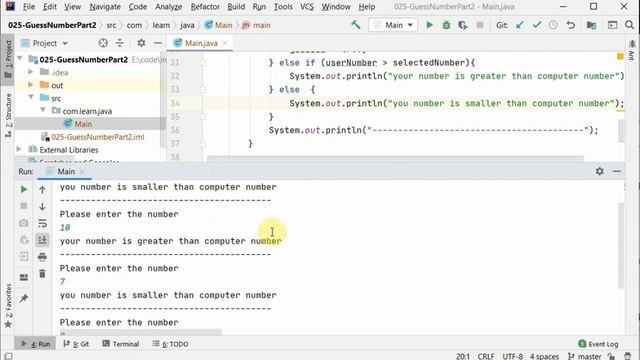Move up the stack trace arrow
Viewport: 640px width, 360px height.
(42, 190)
